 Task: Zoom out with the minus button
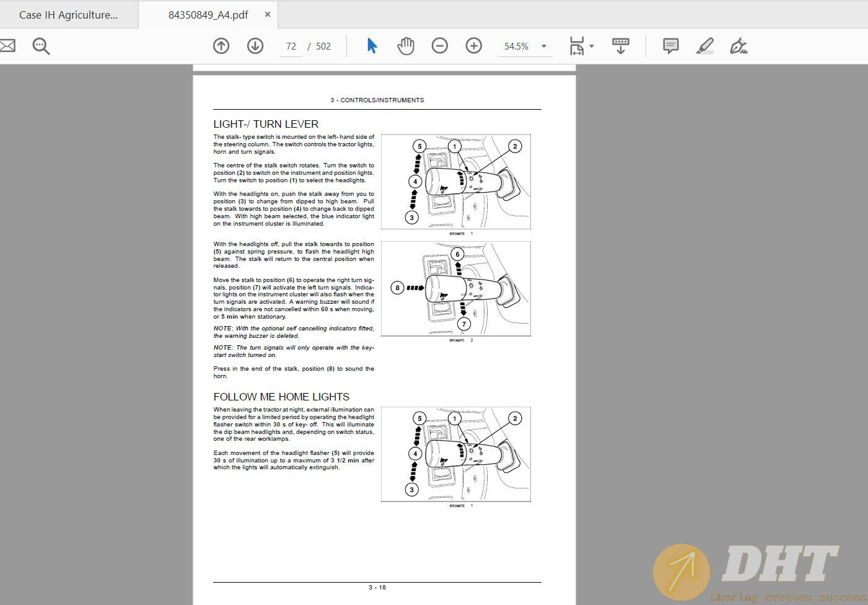coord(440,46)
